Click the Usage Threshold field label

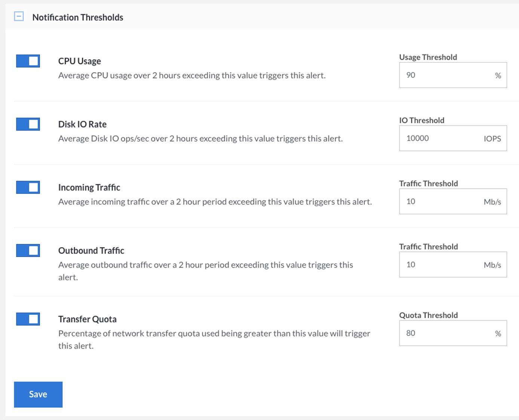(427, 57)
